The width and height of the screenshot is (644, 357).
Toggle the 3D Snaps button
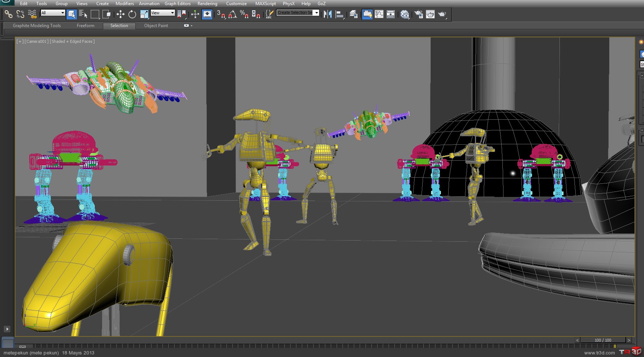(221, 14)
